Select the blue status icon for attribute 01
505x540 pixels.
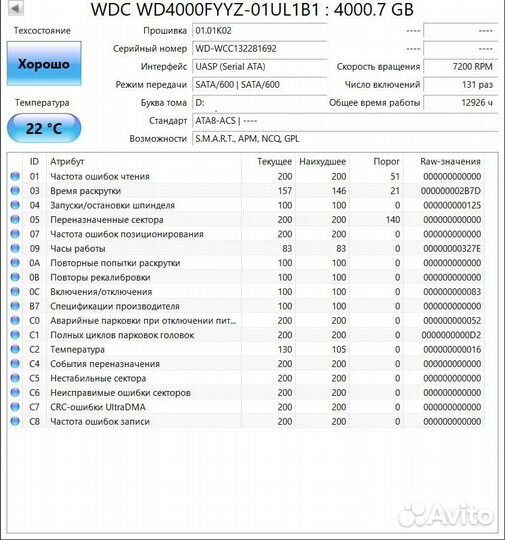(x=15, y=176)
